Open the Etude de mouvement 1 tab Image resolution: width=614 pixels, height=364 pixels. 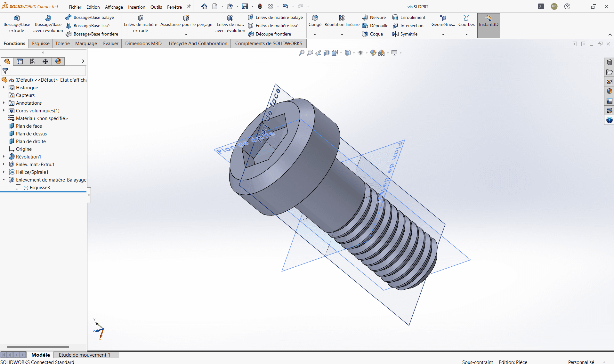click(85, 355)
